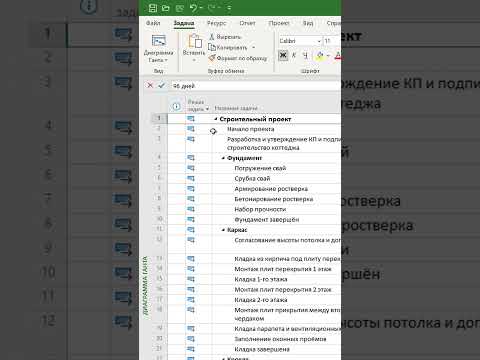This screenshot has height=360, width=480.
Task: Click the font size box showing 11
Action: 331,41
